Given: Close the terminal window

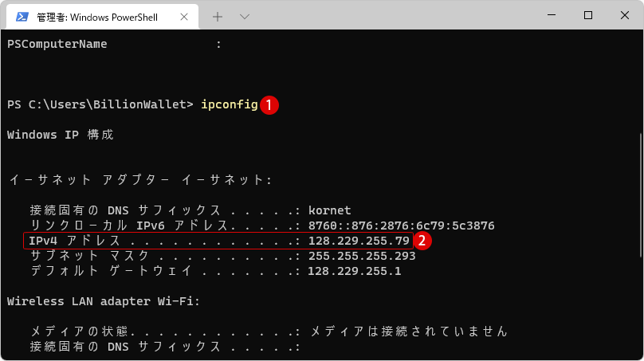Looking at the screenshot, I should [x=625, y=15].
